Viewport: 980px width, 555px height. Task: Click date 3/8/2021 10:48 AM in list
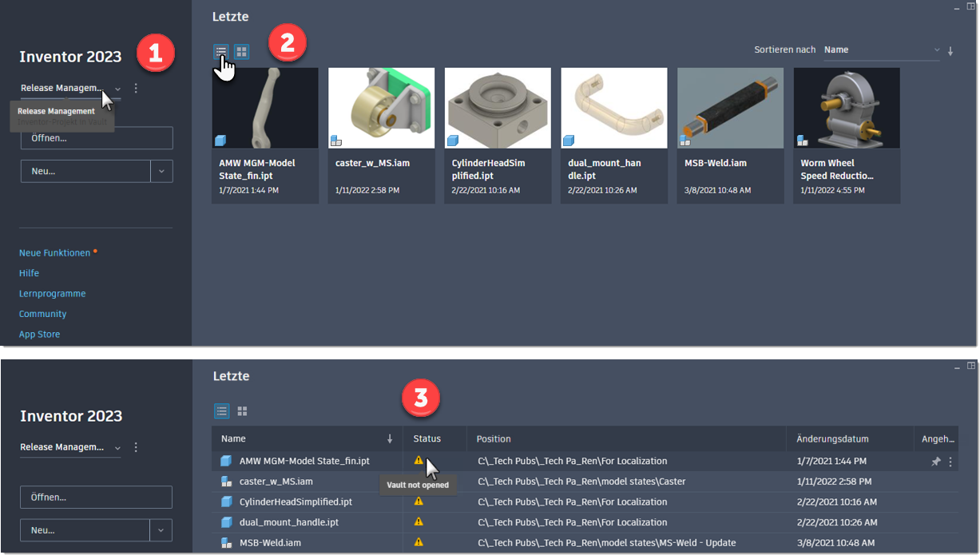836,543
